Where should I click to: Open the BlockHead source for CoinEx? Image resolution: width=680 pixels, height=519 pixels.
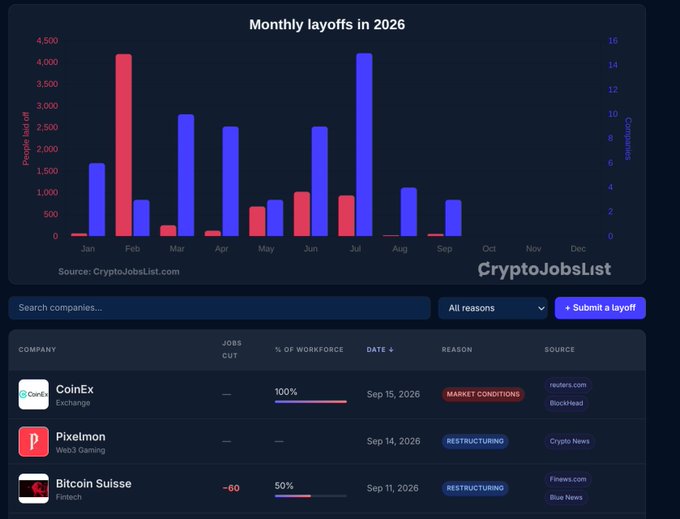pos(566,403)
